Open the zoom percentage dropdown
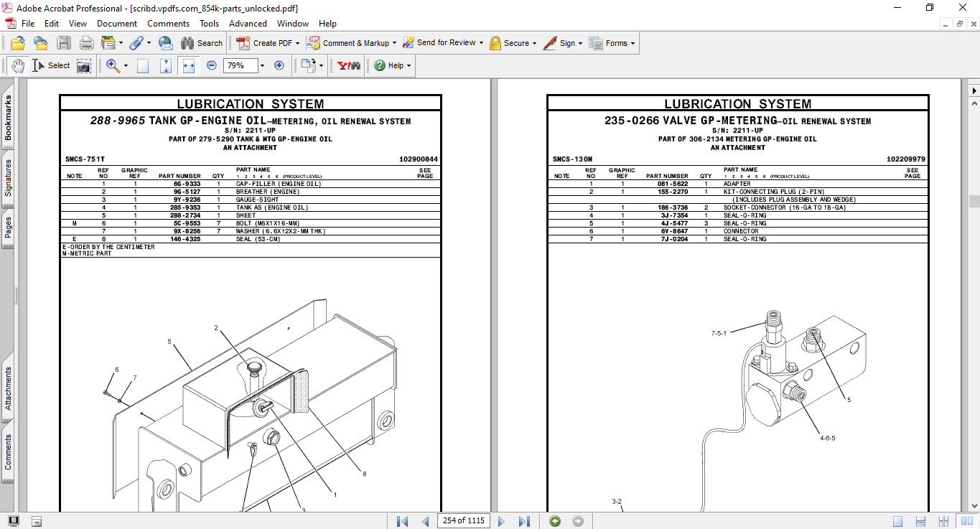 tap(261, 65)
